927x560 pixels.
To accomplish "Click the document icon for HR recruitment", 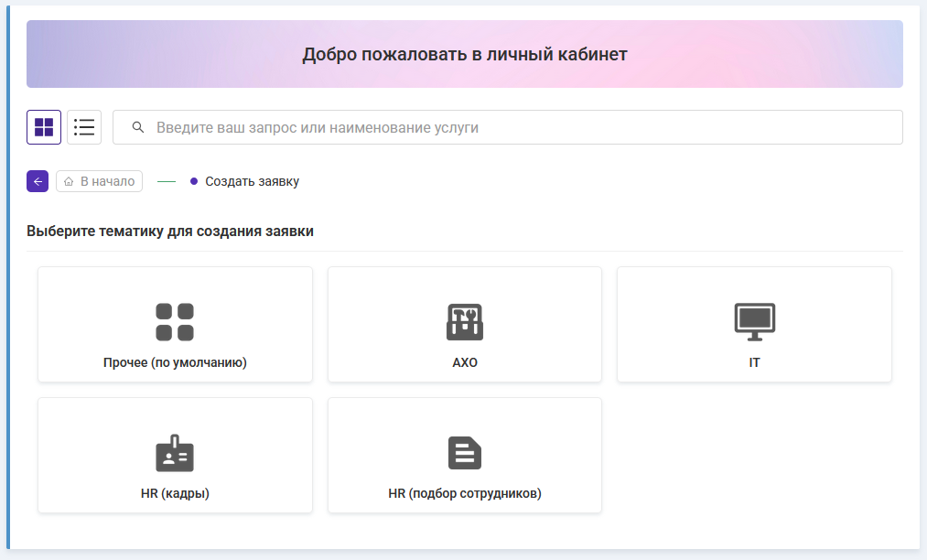I will 465,453.
